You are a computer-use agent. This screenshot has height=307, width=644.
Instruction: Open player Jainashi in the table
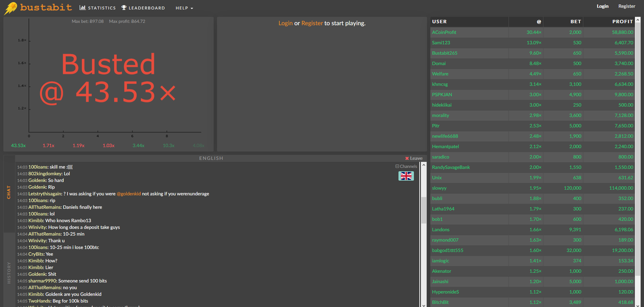tap(440, 281)
